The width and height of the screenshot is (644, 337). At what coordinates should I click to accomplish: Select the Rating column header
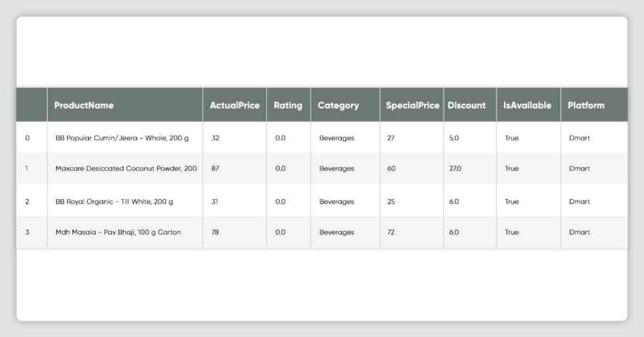click(x=288, y=106)
